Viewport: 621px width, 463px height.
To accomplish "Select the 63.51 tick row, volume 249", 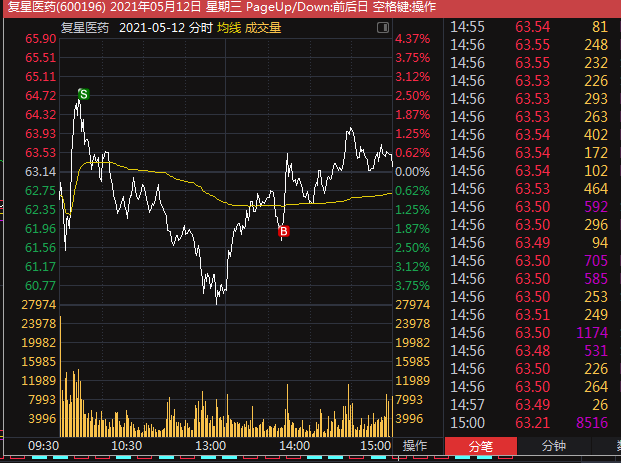I will [x=529, y=315].
